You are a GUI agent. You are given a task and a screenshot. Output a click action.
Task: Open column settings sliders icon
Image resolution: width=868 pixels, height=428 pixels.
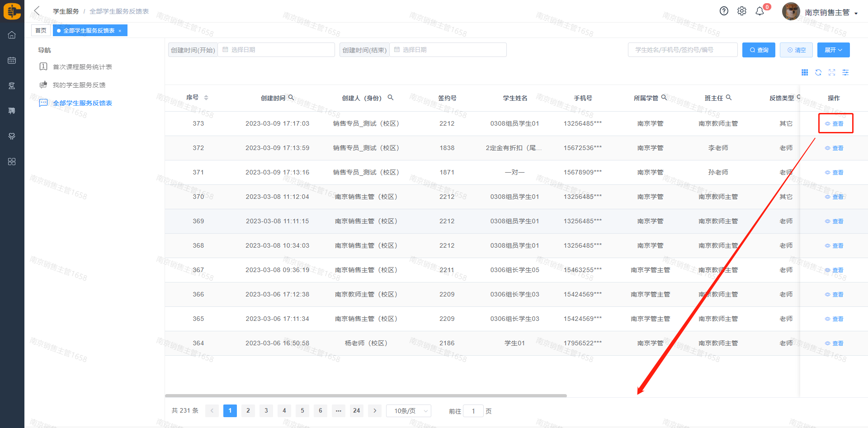[845, 73]
